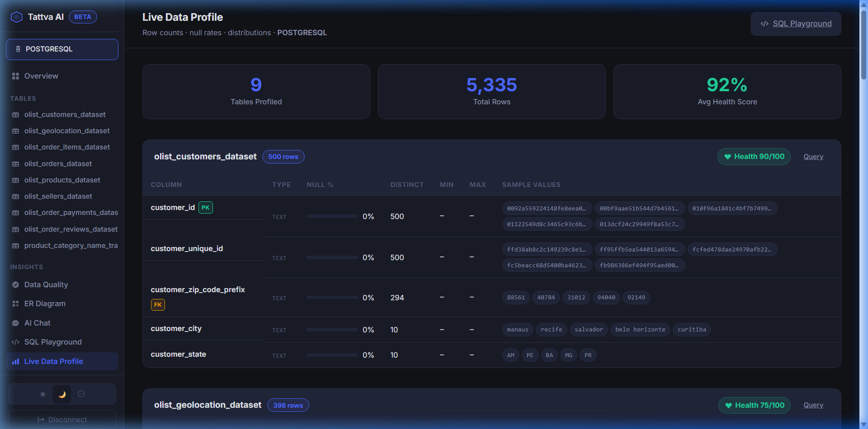Click the table icon beside olist_sellers_dataset
Viewport: 868px width, 429px height.
click(x=15, y=196)
